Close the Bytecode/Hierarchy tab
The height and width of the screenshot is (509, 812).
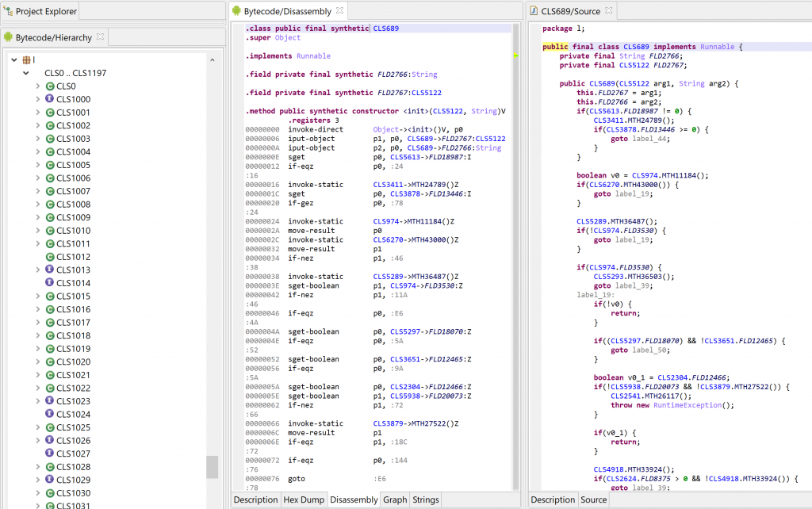[x=101, y=36]
